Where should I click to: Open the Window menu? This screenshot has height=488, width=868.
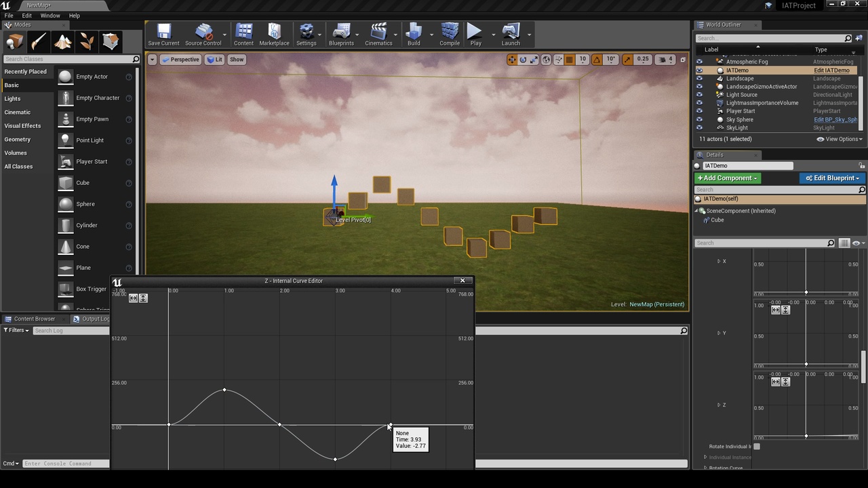coord(50,16)
